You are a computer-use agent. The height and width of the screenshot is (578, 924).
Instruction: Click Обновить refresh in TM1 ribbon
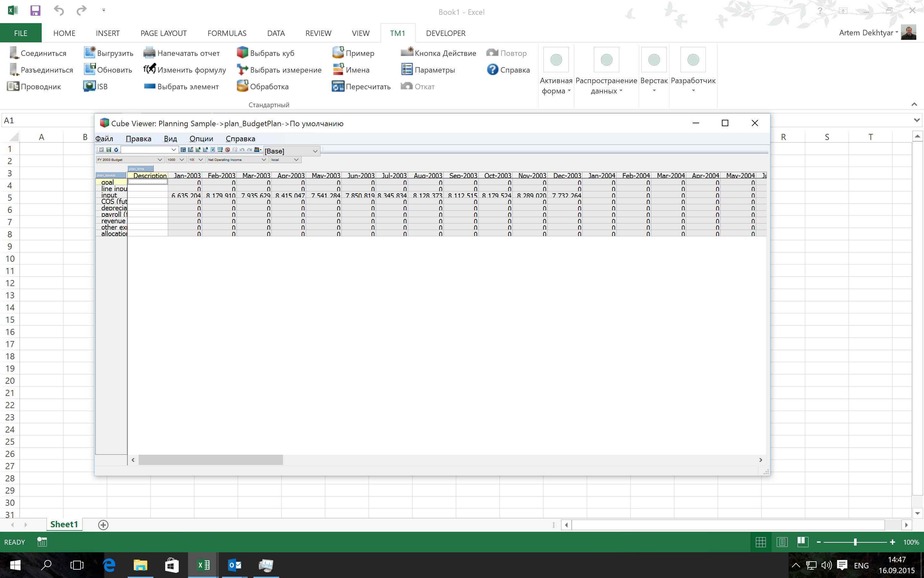[108, 70]
